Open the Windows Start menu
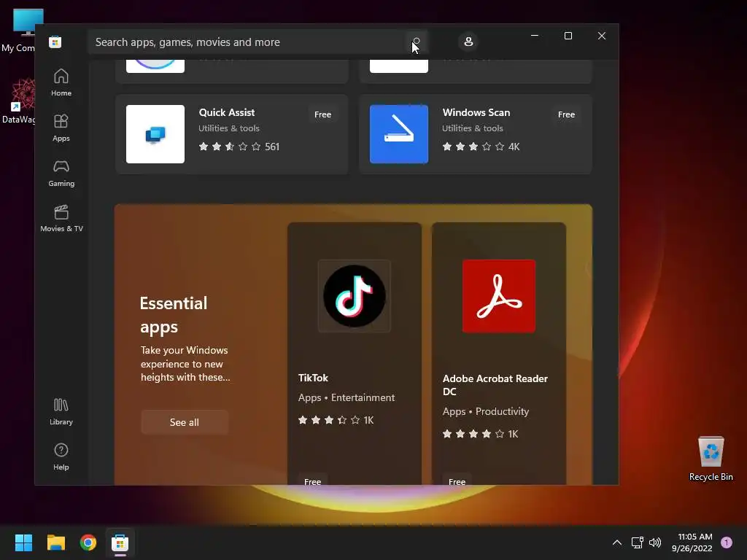This screenshot has width=747, height=560. point(23,542)
